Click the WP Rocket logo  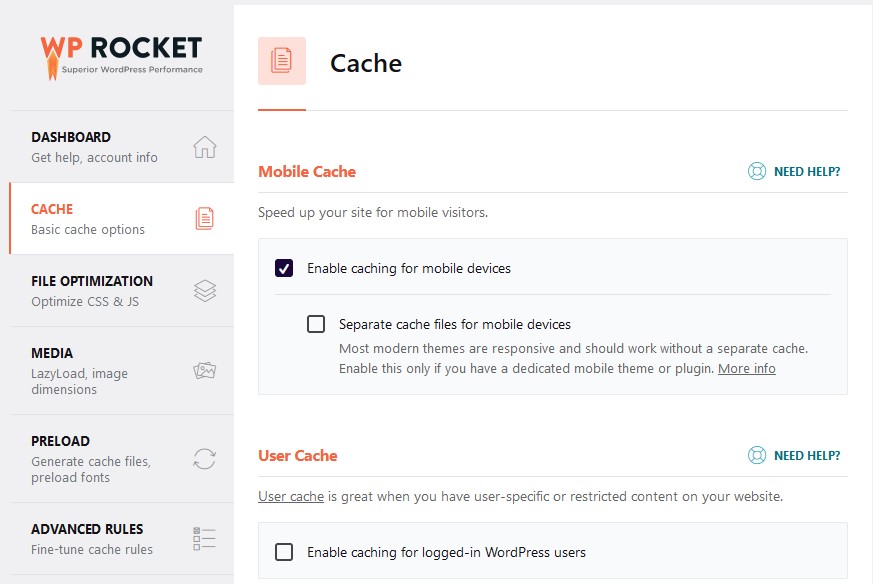121,53
